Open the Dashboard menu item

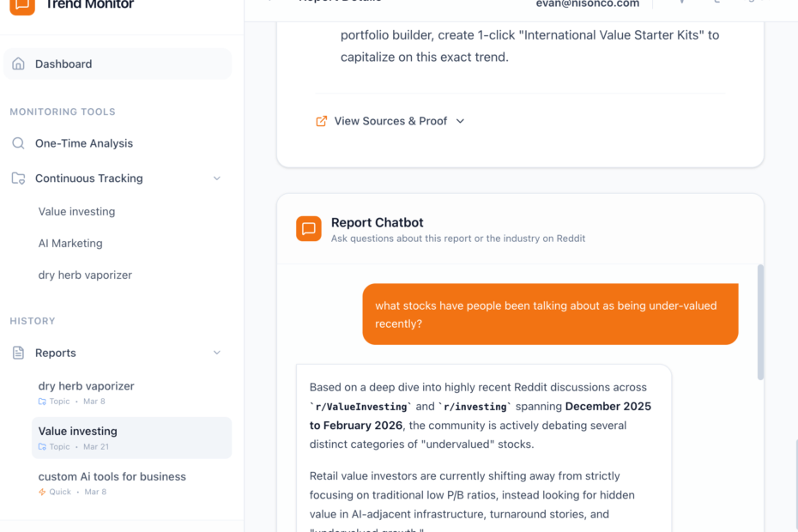[63, 64]
